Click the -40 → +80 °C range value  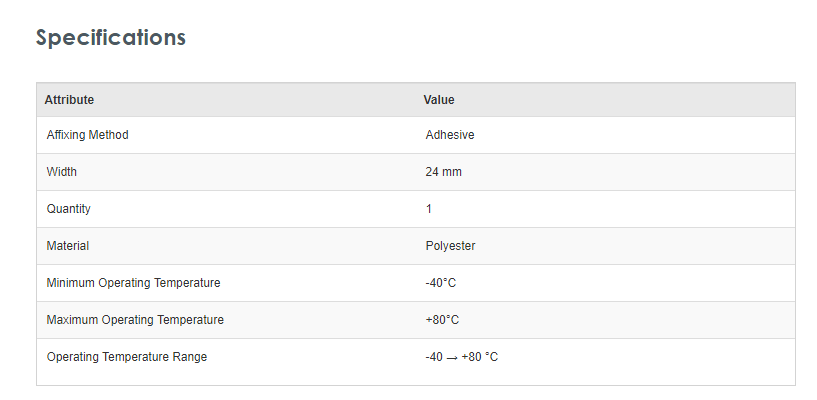pyautogui.click(x=462, y=357)
